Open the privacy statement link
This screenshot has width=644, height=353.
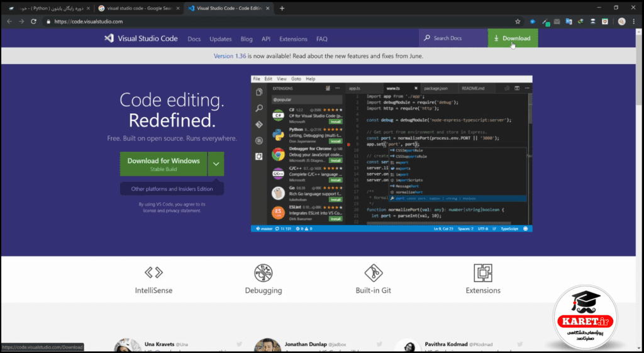tap(184, 210)
